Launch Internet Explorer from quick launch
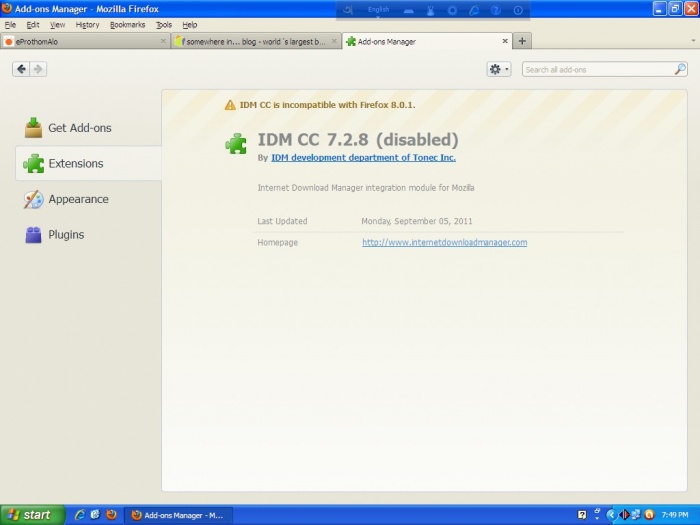This screenshot has height=525, width=700. pos(79,515)
